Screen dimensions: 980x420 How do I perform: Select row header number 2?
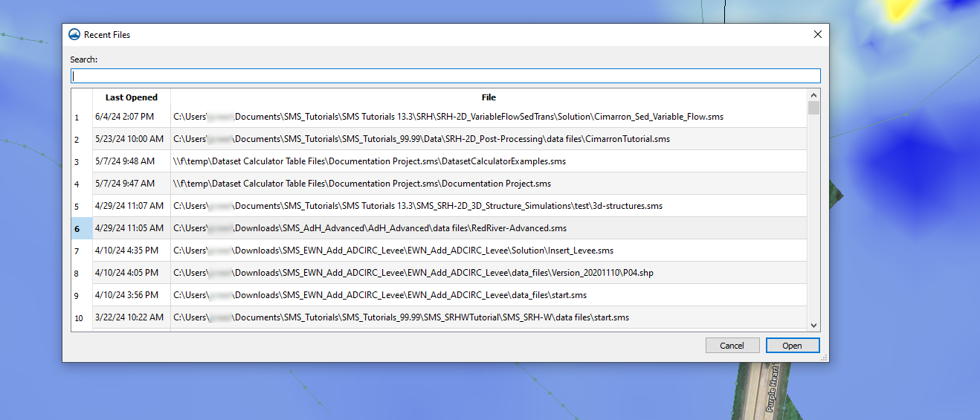(x=82, y=139)
